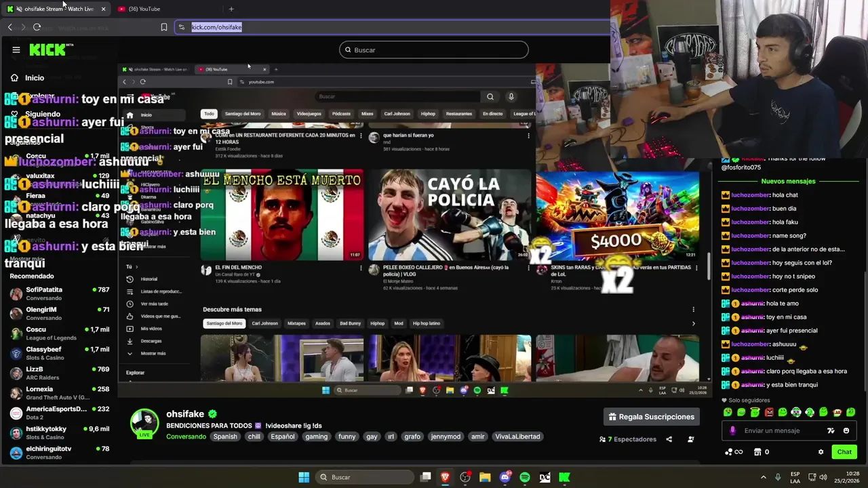Open Task View on taskbar
This screenshot has width=868, height=488.
425,477
